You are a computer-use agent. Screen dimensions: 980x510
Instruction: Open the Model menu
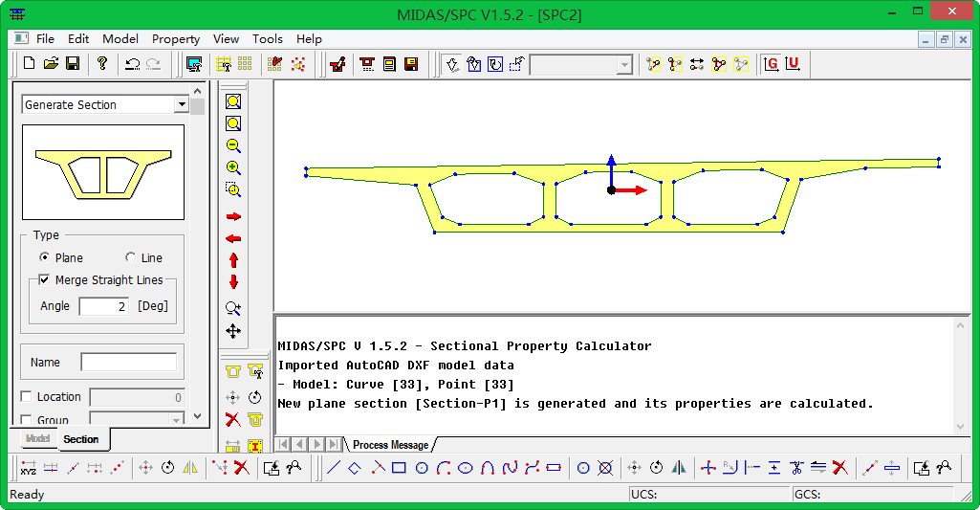(x=120, y=39)
